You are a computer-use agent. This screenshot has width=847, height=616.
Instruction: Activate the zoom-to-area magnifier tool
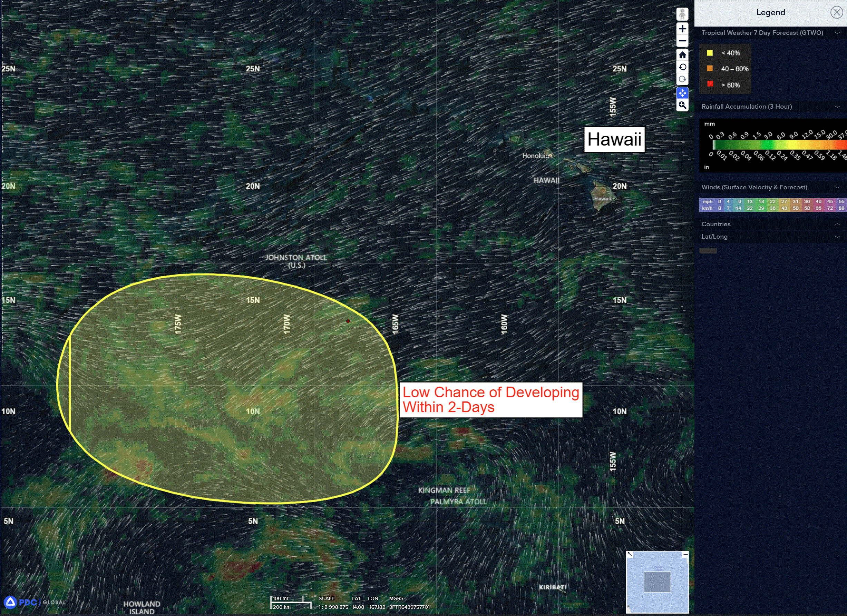tap(682, 105)
